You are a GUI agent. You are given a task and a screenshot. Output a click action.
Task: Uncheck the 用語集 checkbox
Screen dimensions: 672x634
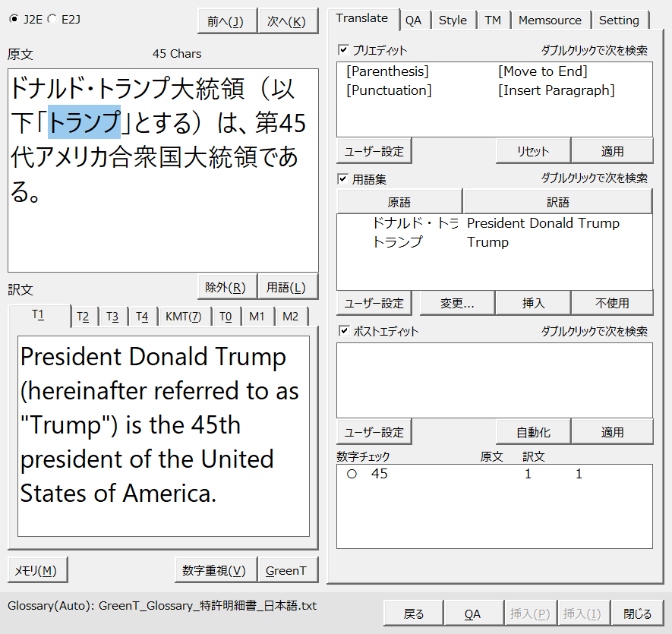click(343, 179)
